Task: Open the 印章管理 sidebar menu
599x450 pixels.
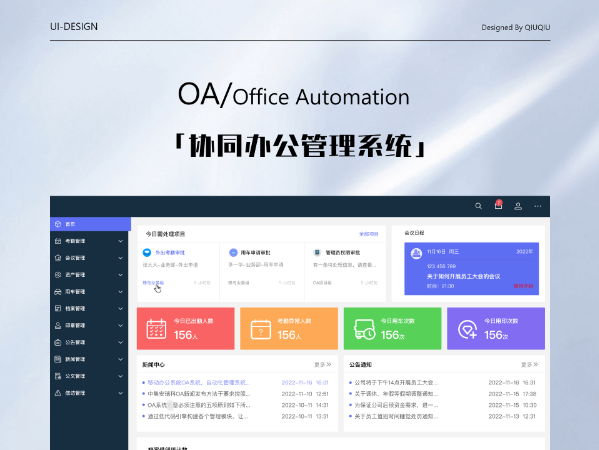Action: [89, 325]
